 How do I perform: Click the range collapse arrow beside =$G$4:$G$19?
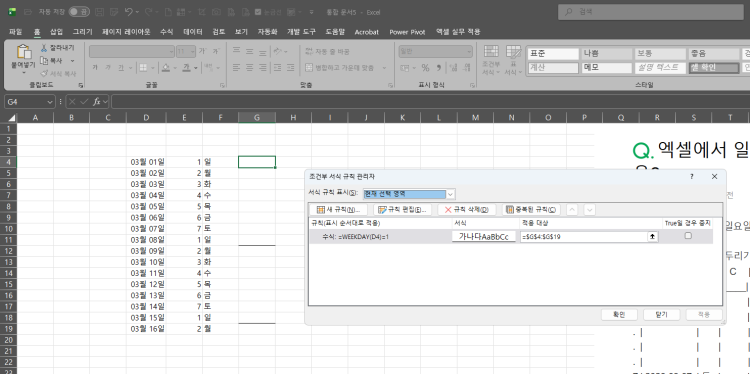click(x=652, y=236)
